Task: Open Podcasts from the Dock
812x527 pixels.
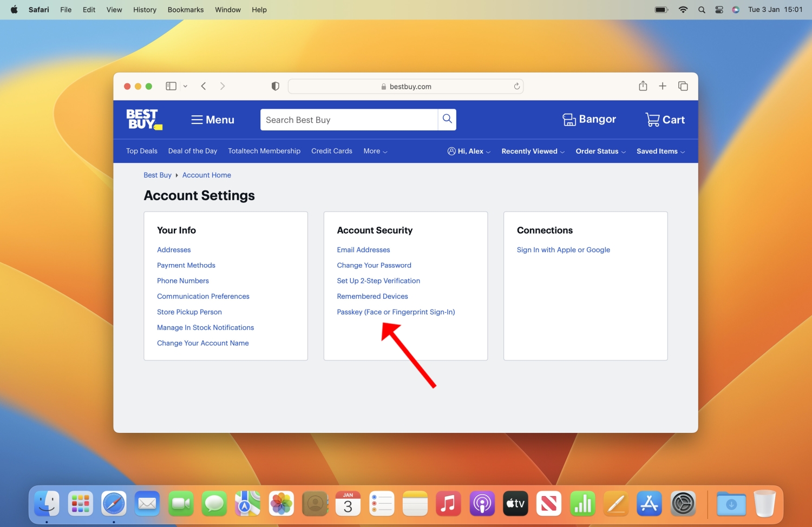Action: 482,504
